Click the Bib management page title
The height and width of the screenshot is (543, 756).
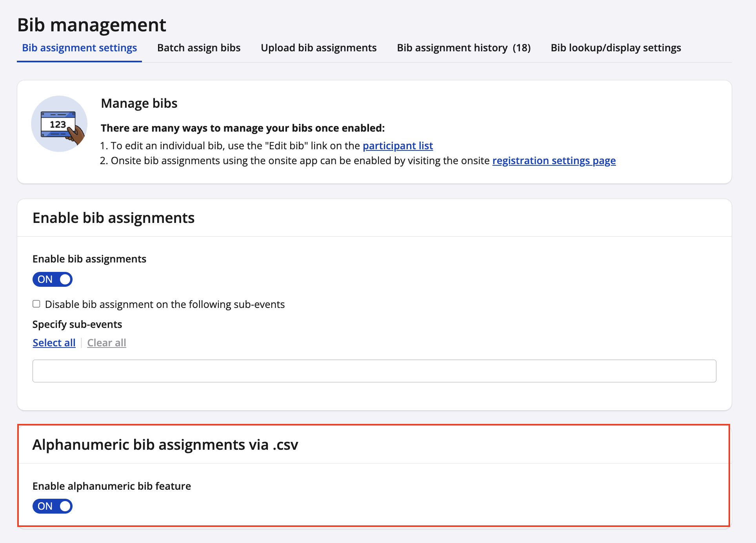[92, 25]
